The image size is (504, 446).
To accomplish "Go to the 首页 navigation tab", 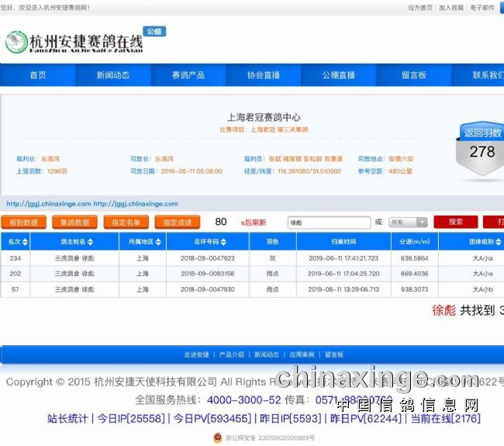I will click(x=38, y=75).
